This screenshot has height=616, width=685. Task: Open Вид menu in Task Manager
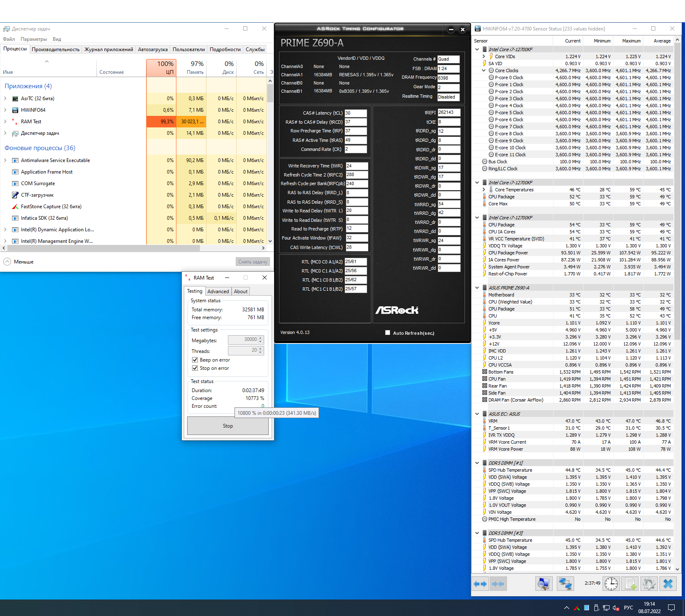pos(57,39)
